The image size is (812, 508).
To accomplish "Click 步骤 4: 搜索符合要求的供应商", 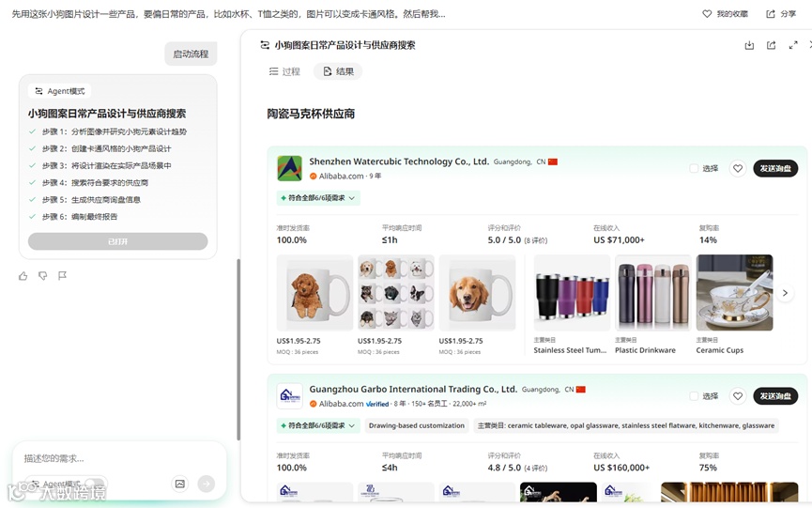I will 95,183.
